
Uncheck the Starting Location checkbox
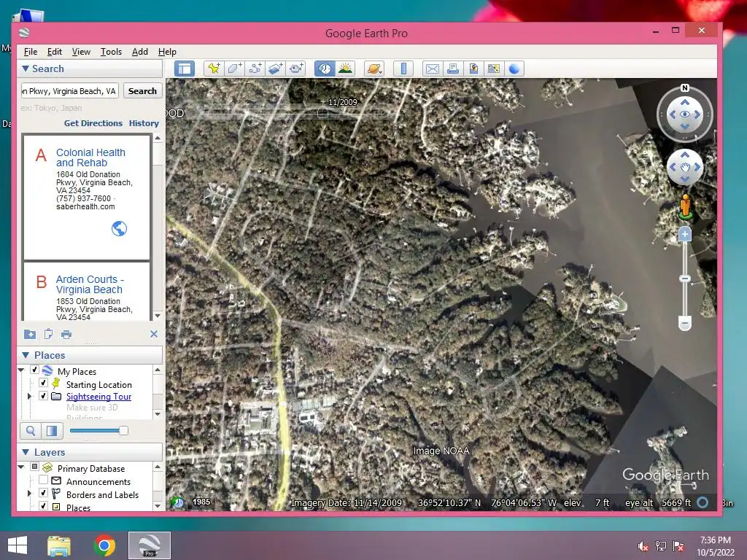(43, 383)
